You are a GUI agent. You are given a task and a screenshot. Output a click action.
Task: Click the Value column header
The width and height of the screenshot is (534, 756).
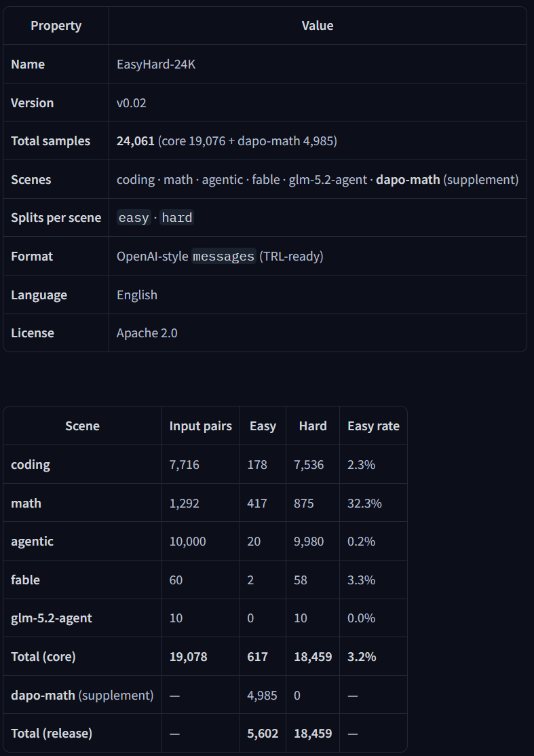(318, 26)
